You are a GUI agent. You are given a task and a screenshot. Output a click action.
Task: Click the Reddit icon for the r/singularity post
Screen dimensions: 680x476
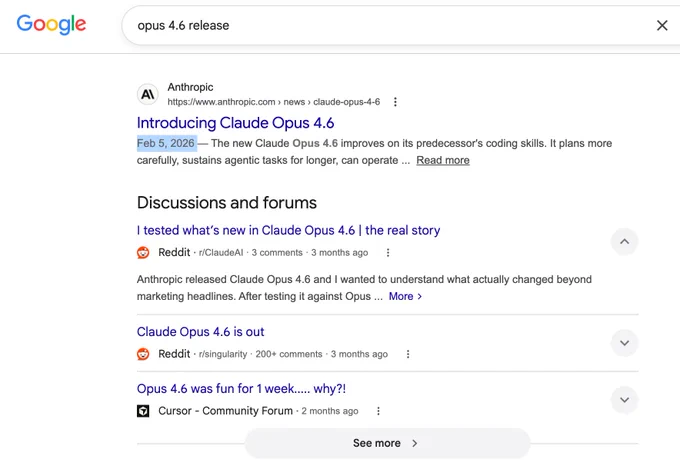click(143, 354)
